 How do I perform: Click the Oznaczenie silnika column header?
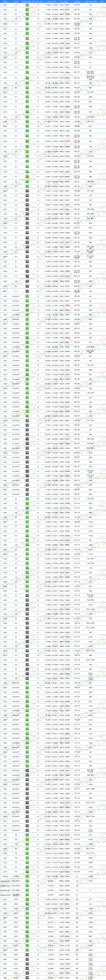click(91, 1)
